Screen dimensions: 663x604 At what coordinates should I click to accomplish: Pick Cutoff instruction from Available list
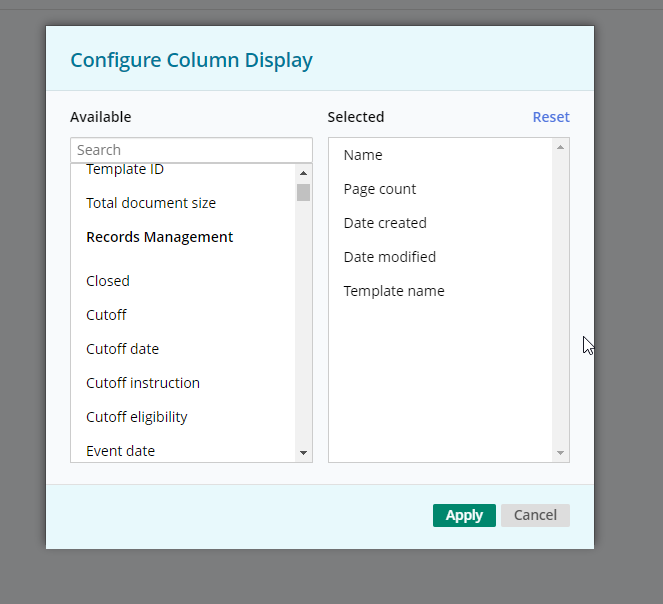coord(143,383)
